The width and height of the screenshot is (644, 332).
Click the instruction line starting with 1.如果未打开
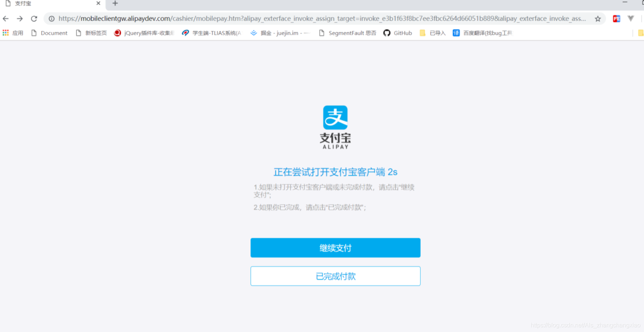click(334, 191)
